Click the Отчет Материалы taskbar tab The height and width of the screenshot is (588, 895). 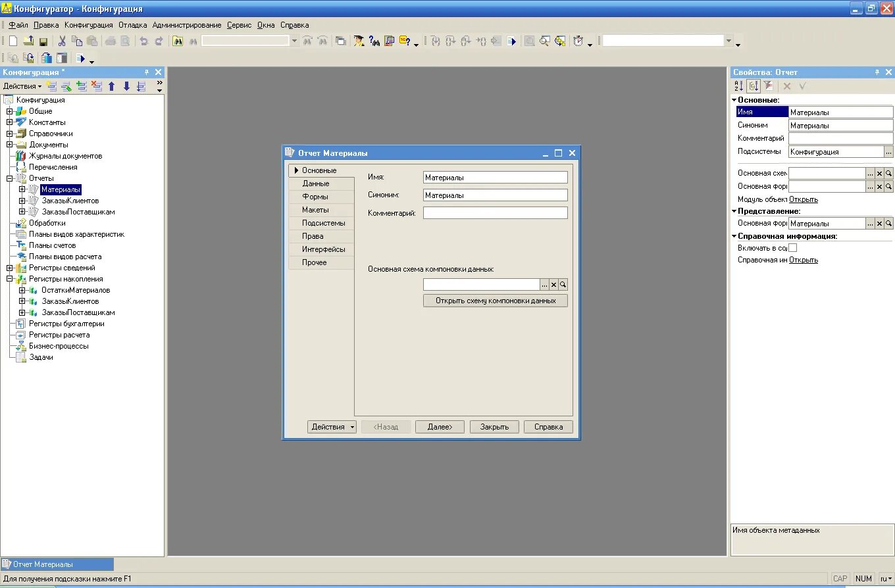pos(57,564)
